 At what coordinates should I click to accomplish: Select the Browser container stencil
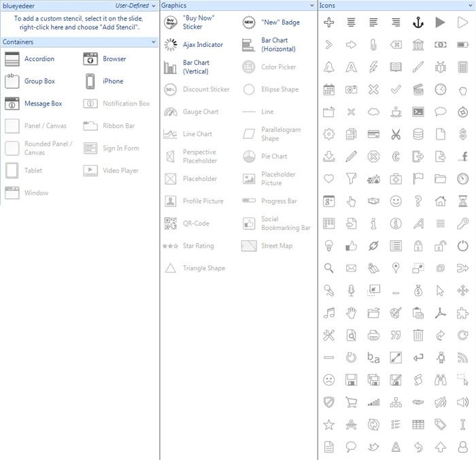tap(105, 59)
